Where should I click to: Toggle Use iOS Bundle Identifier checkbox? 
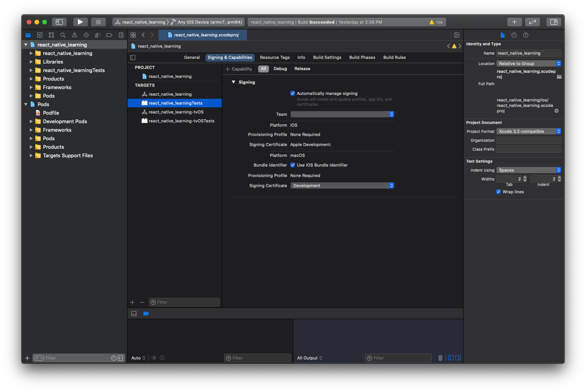pyautogui.click(x=293, y=165)
